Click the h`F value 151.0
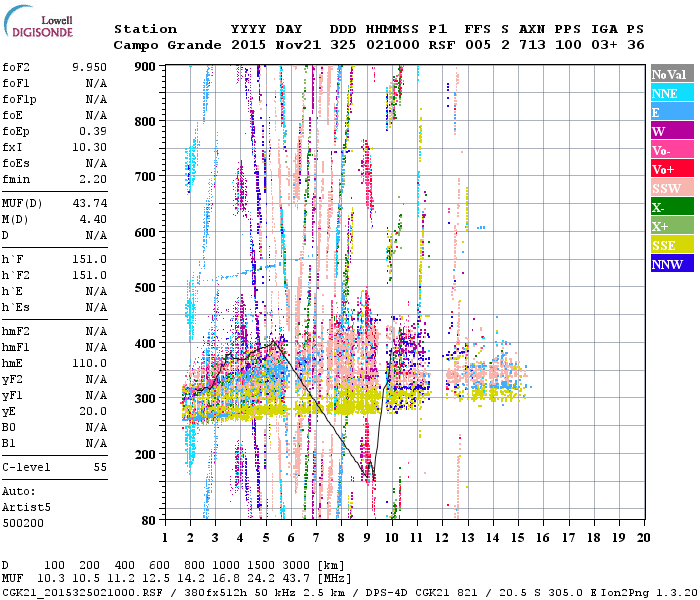Image resolution: width=700 pixels, height=600 pixels. (x=89, y=259)
